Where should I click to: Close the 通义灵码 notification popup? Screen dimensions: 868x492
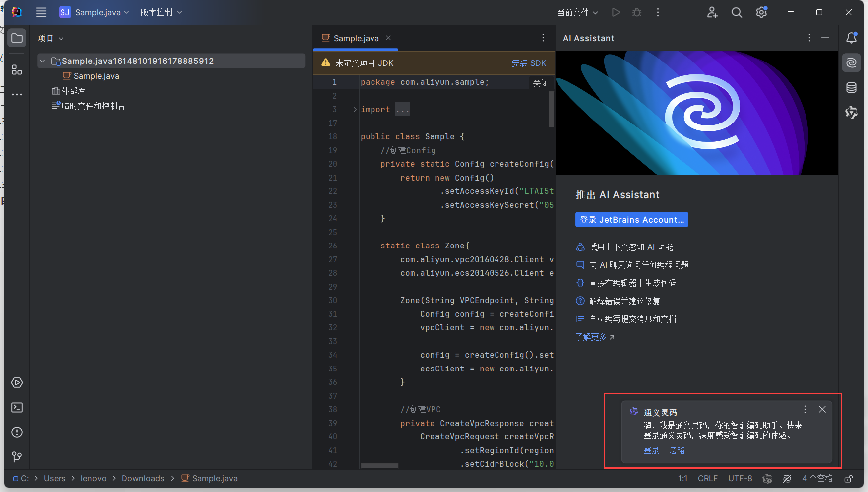(822, 409)
